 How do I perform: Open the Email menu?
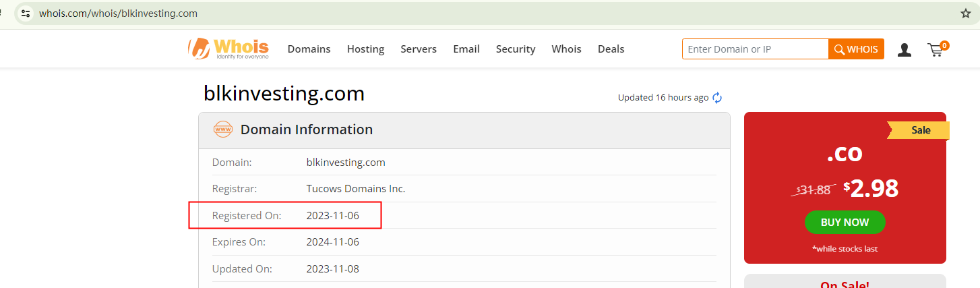[x=466, y=49]
